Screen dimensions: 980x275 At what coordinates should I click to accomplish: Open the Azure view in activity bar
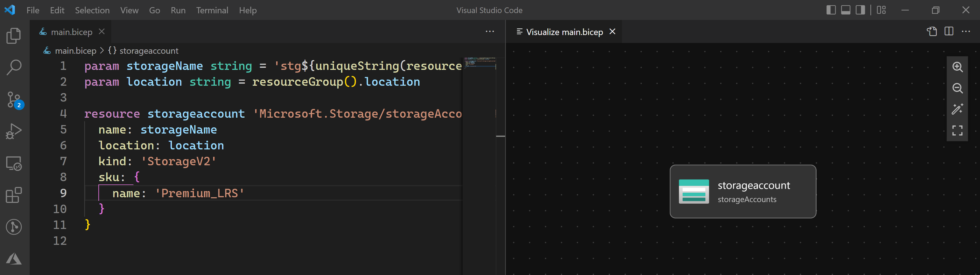pos(14,259)
